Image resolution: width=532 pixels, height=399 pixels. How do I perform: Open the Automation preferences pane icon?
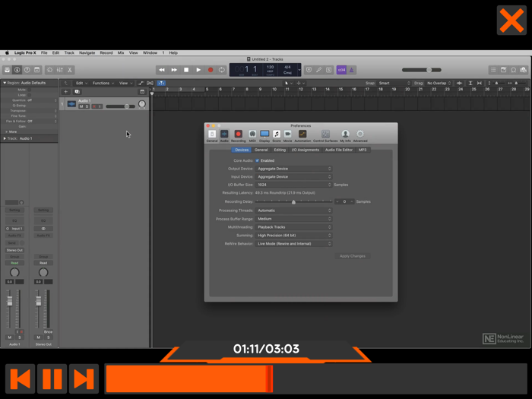(302, 136)
